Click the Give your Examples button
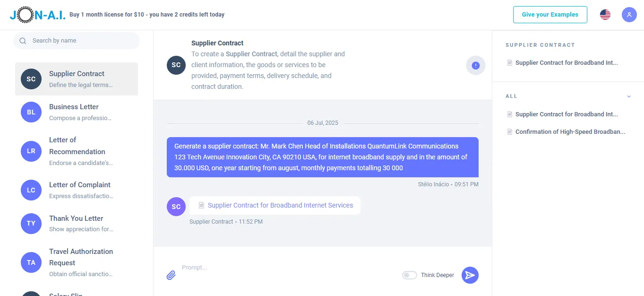This screenshot has width=644, height=296. point(550,15)
